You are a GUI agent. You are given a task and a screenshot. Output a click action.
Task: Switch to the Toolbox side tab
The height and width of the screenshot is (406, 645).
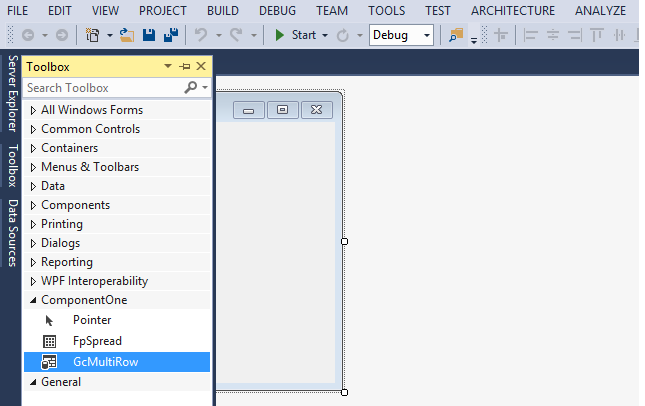[x=12, y=165]
